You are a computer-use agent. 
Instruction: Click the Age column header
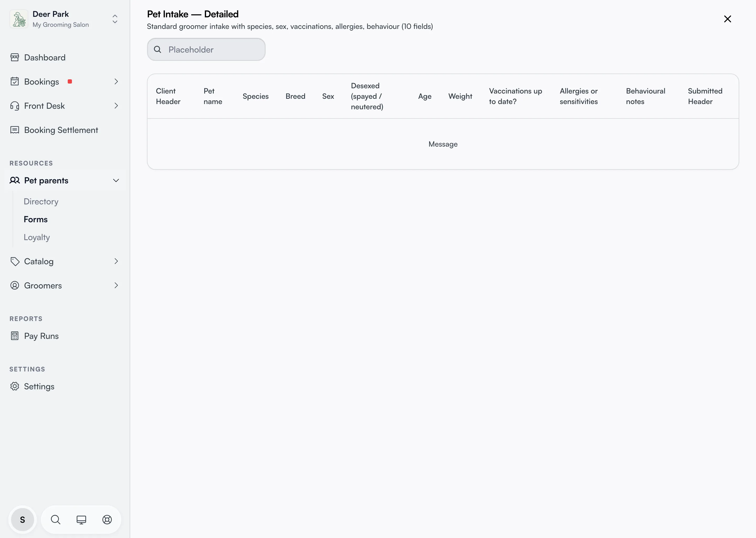[425, 96]
